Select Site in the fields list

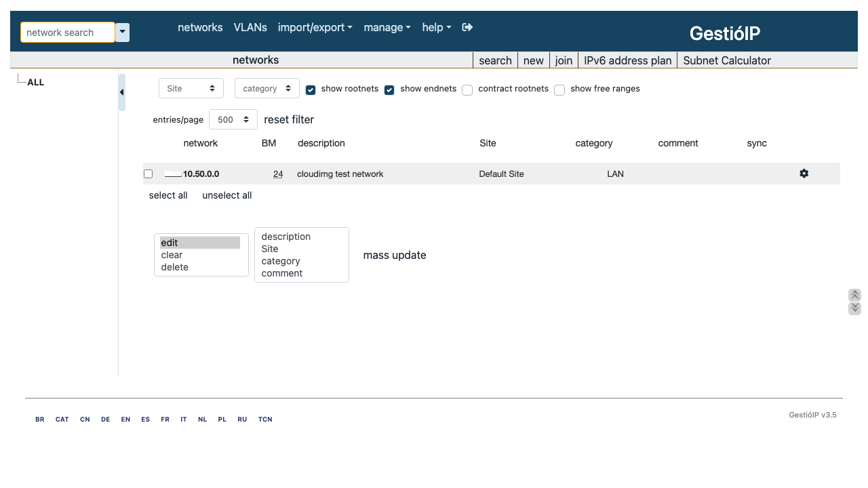301,249
